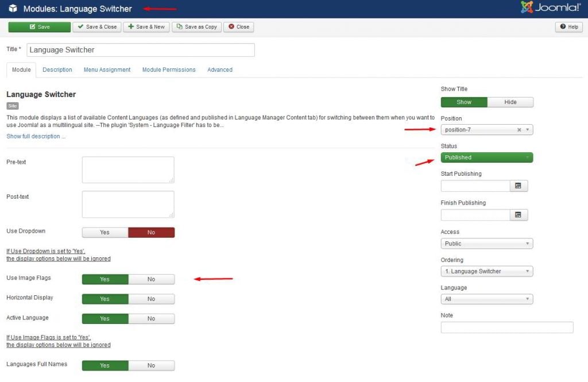Click Show full description link

36,136
